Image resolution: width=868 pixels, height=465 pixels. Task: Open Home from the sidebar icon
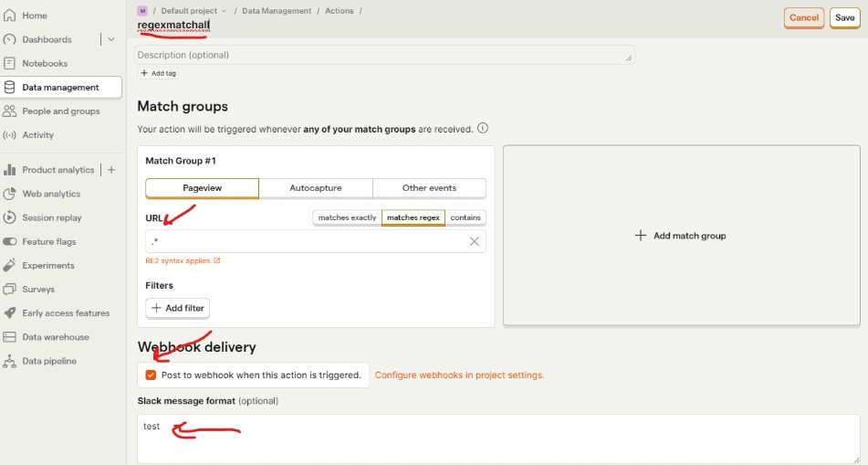10,16
